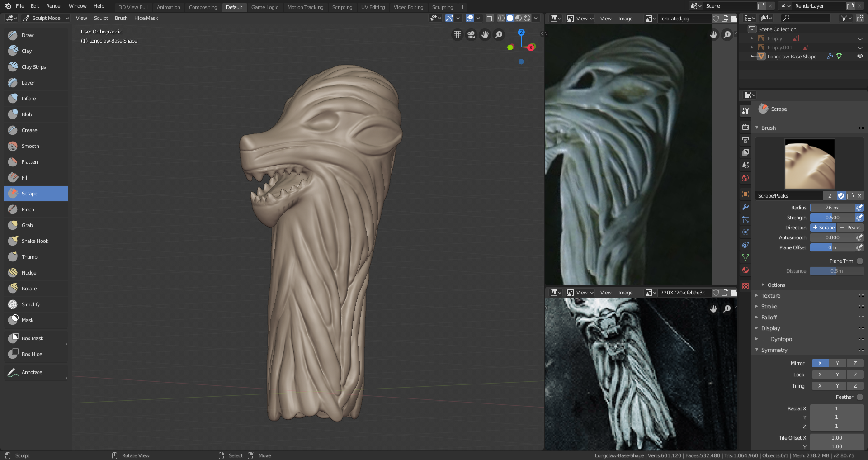Select the Simplify brush tool
This screenshot has height=460, width=868.
click(x=36, y=304)
